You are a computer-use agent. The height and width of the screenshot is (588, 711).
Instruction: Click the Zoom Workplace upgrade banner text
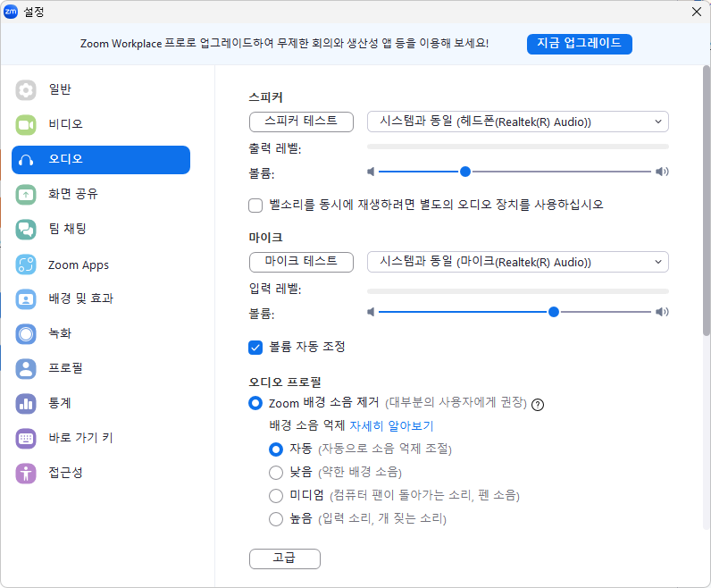(284, 44)
